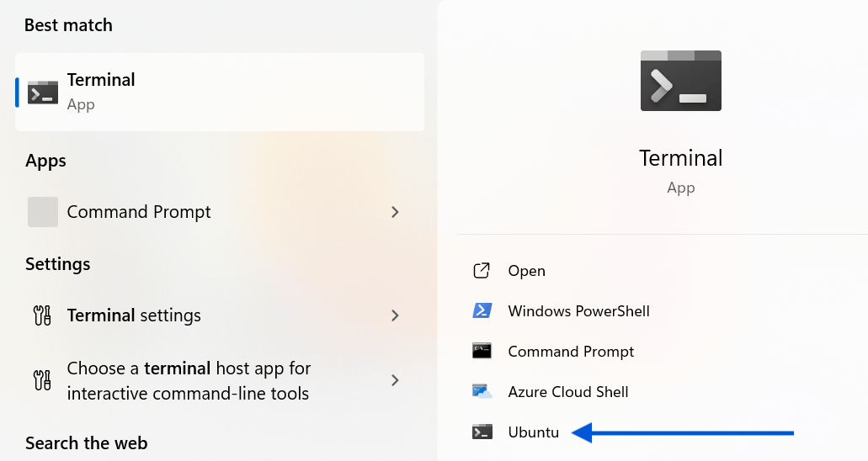Image resolution: width=868 pixels, height=461 pixels.
Task: Expand Terminal settings with its chevron
Action: pos(395,315)
